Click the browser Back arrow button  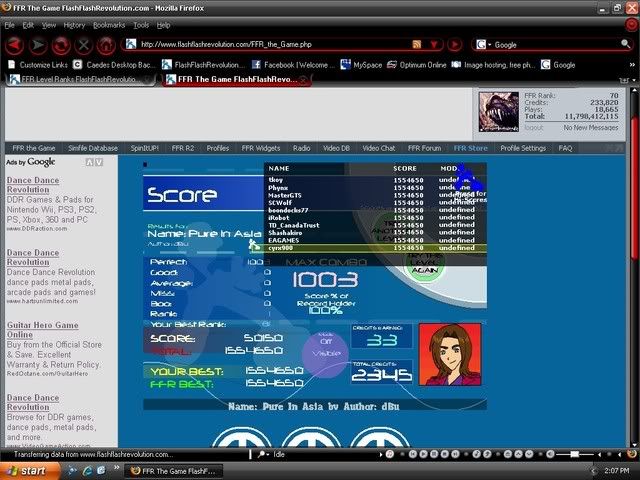point(14,45)
